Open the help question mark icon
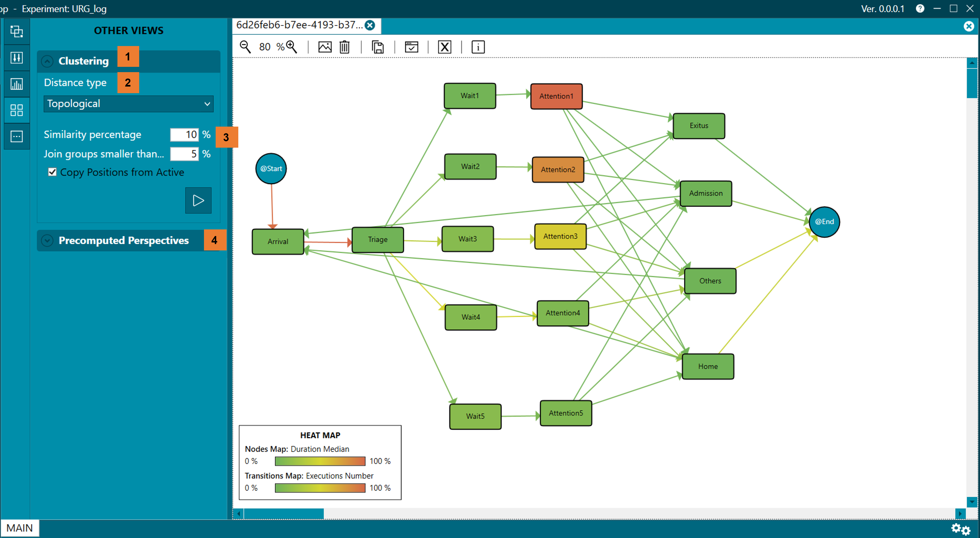 point(920,8)
